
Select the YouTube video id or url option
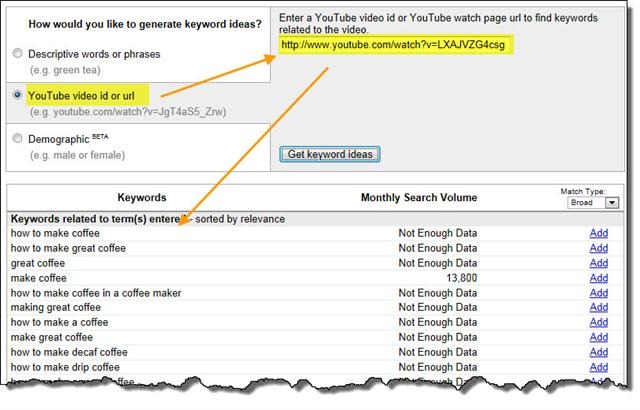tap(16, 95)
